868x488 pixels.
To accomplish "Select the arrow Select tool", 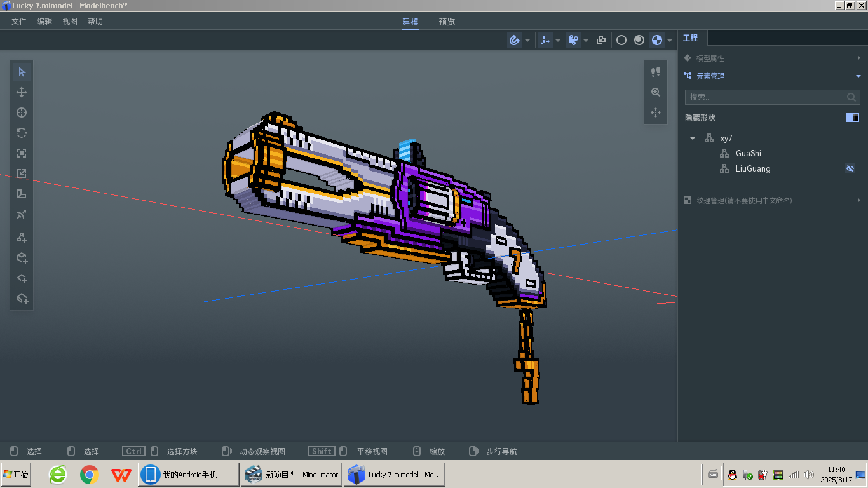I will point(22,72).
